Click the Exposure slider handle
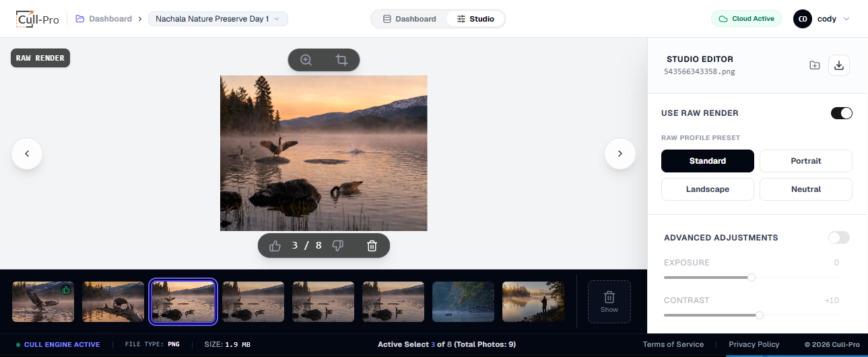Viewport: 868px width, 357px height. (752, 278)
